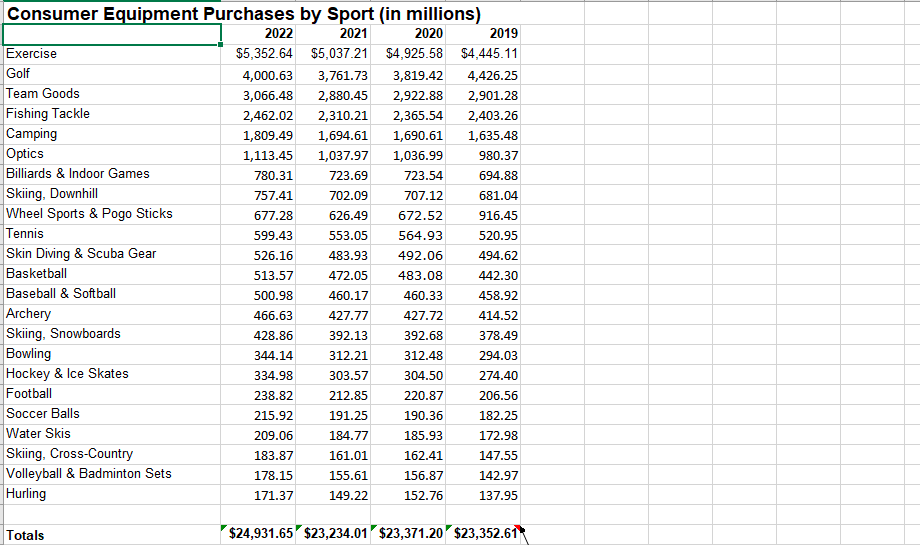The width and height of the screenshot is (920, 545).
Task: Click the Team Goods row label
Action: 43,93
